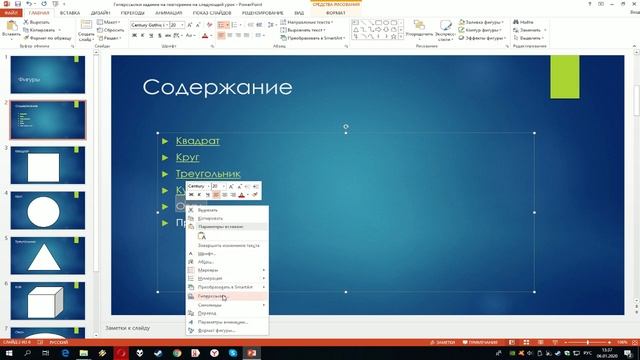Image resolution: width=640 pixels, height=360 pixels.
Task: Click the Redo icon in quick access toolbar
Action: pyautogui.click(x=44, y=4)
